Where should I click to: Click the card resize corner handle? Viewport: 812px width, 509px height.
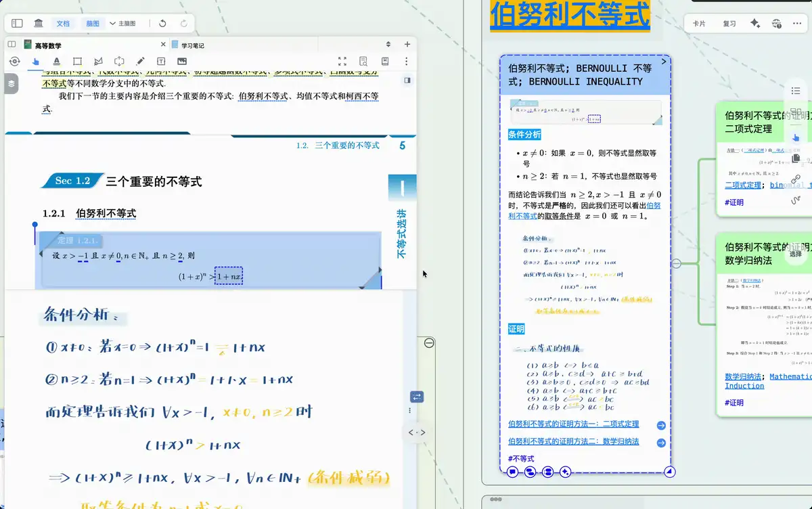[669, 472]
